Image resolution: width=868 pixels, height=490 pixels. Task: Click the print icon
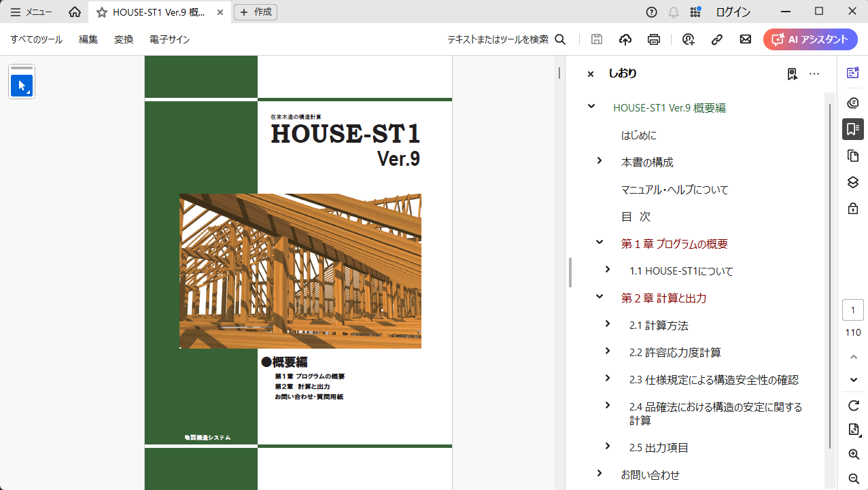[654, 39]
